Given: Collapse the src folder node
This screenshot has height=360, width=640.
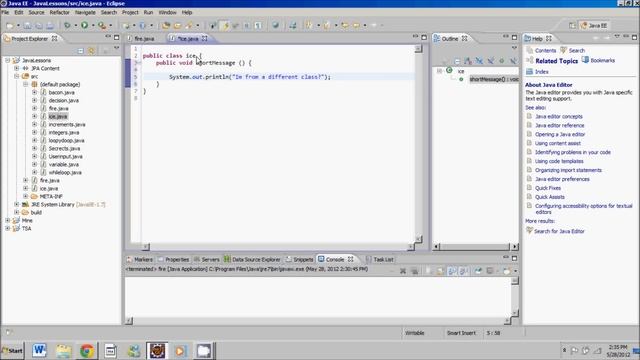Looking at the screenshot, I should [17, 76].
